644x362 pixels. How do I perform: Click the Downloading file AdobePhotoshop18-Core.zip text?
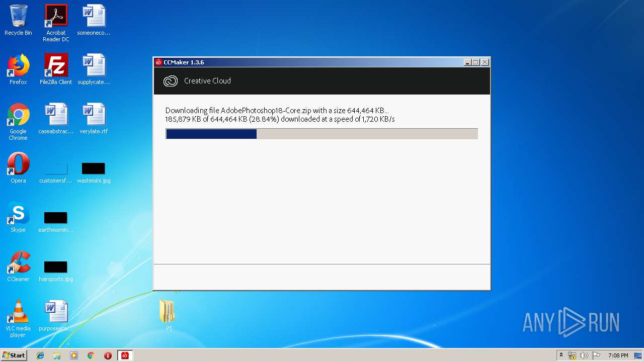pos(277,111)
